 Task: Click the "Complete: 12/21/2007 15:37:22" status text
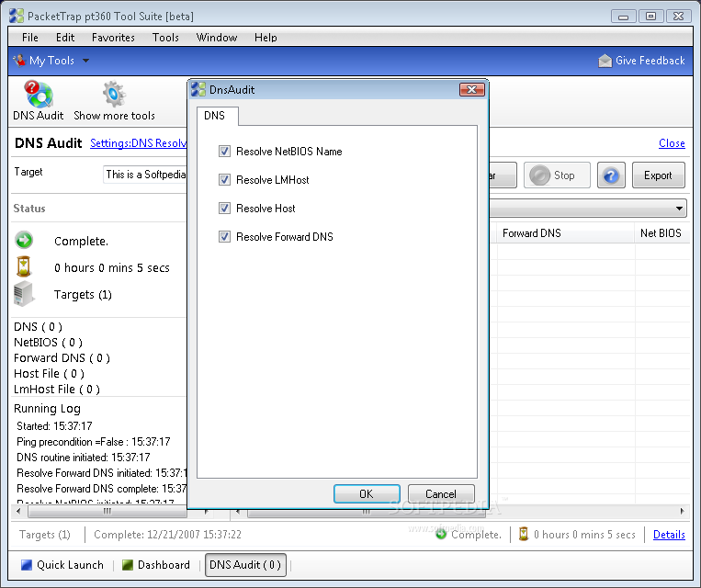pos(167,535)
